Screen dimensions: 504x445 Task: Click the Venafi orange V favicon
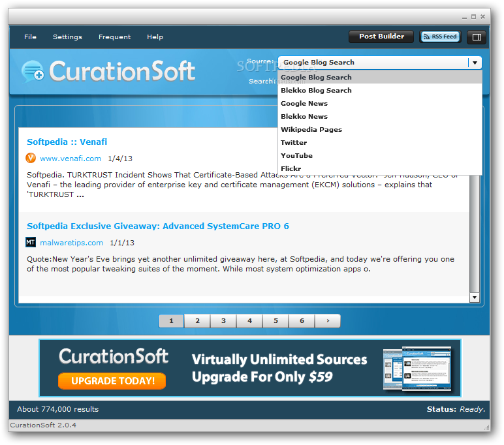[x=31, y=158]
